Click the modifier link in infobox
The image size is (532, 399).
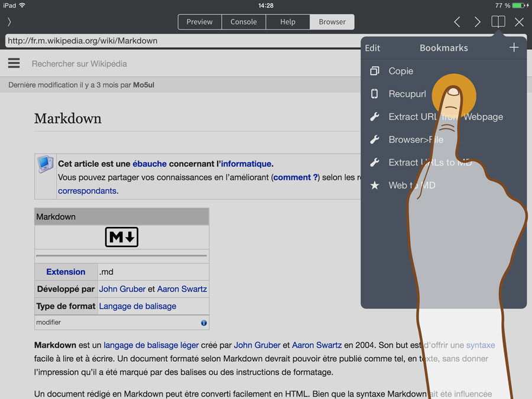click(48, 322)
